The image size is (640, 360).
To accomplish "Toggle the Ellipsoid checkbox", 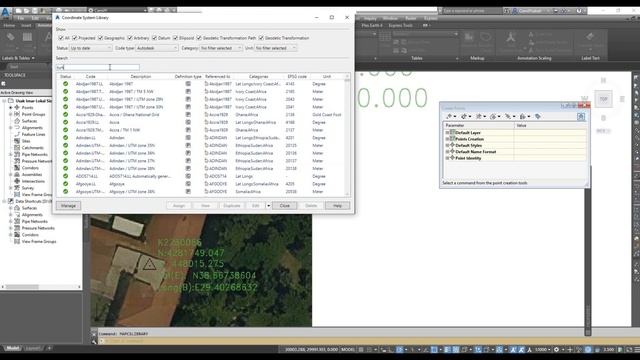I will point(176,38).
